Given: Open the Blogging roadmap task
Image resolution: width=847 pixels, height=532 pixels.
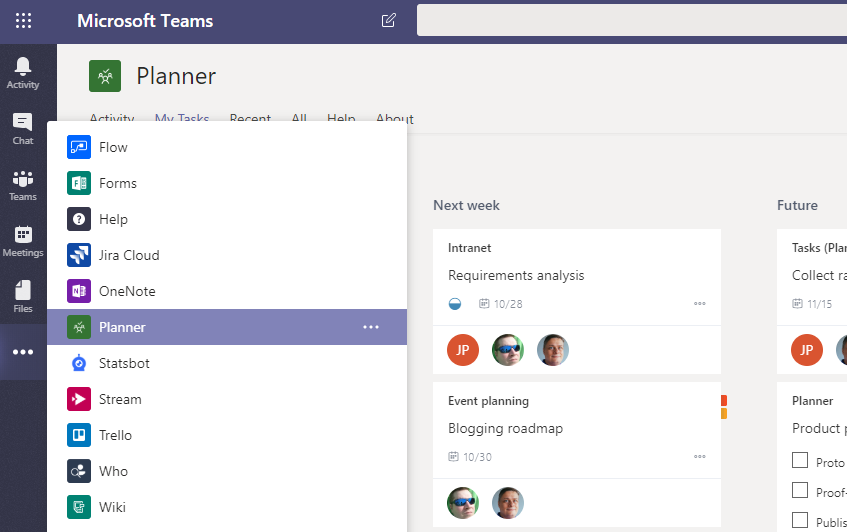Looking at the screenshot, I should (505, 428).
